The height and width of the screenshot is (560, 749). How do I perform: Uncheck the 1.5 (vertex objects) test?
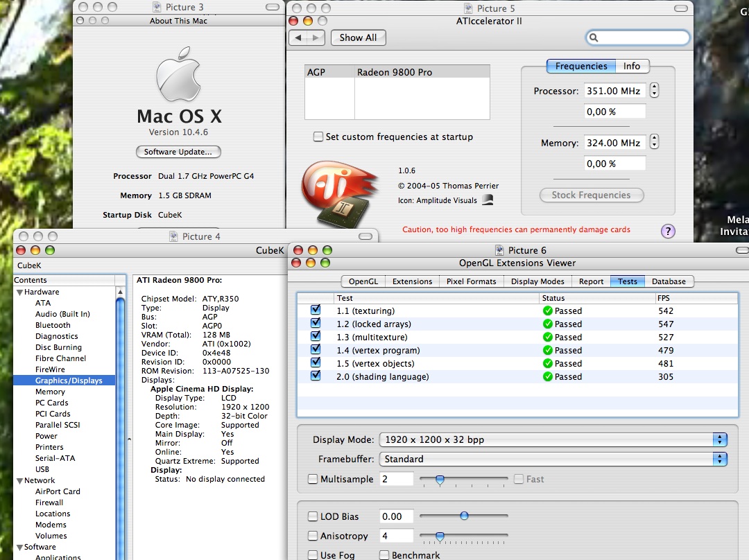pyautogui.click(x=316, y=362)
